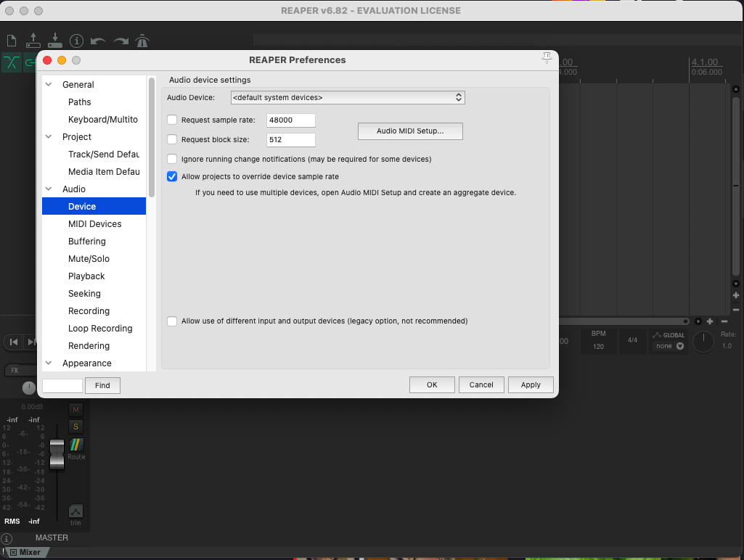Click the master volume fader handle
The width and height of the screenshot is (744, 560).
(x=57, y=454)
